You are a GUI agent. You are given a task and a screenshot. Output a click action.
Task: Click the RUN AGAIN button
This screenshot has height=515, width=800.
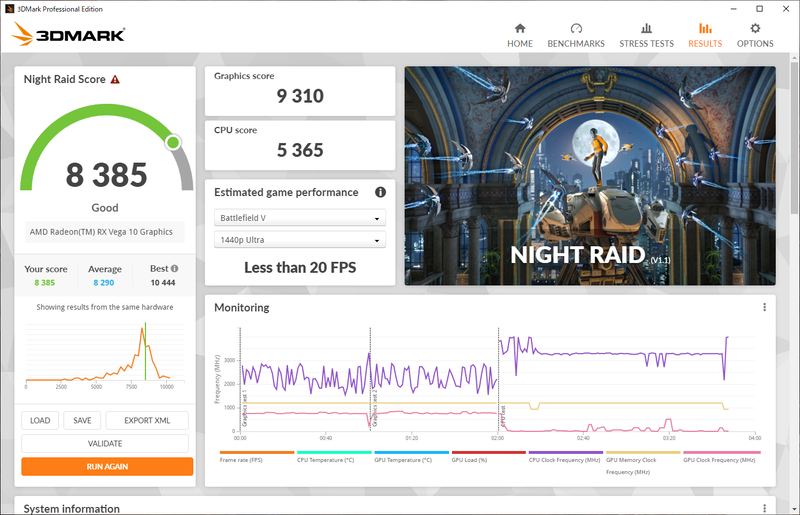pos(107,467)
